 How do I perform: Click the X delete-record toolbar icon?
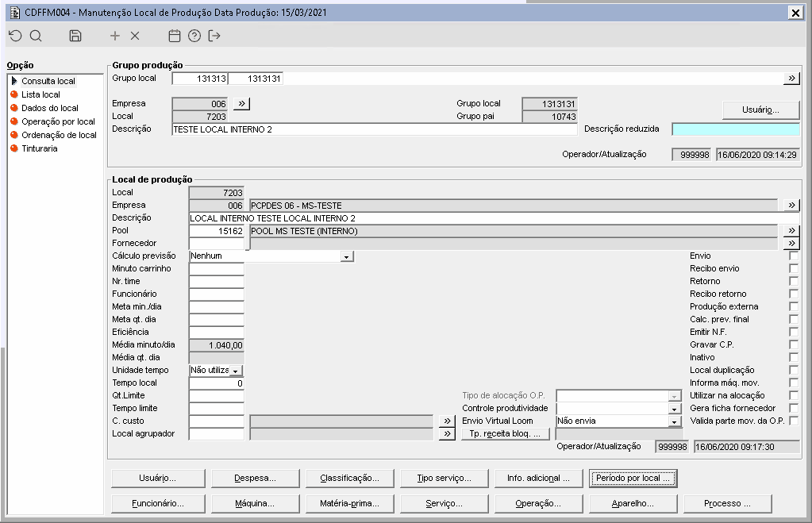point(135,36)
